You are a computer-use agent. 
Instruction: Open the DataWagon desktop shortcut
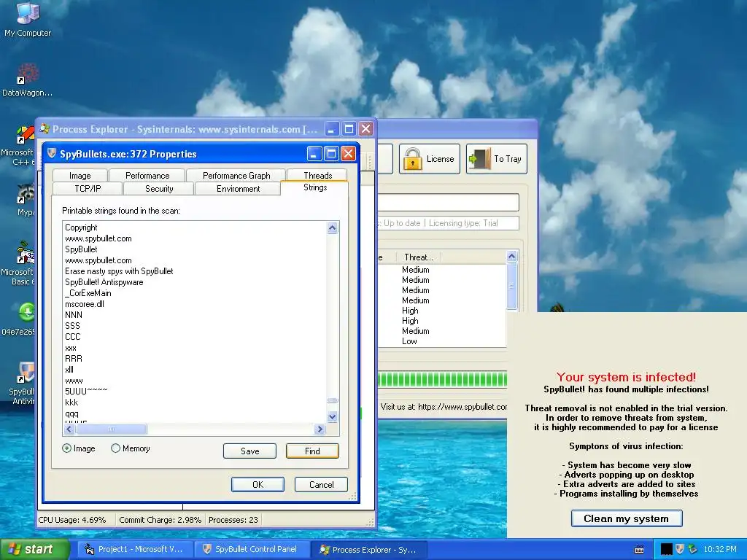pyautogui.click(x=27, y=80)
